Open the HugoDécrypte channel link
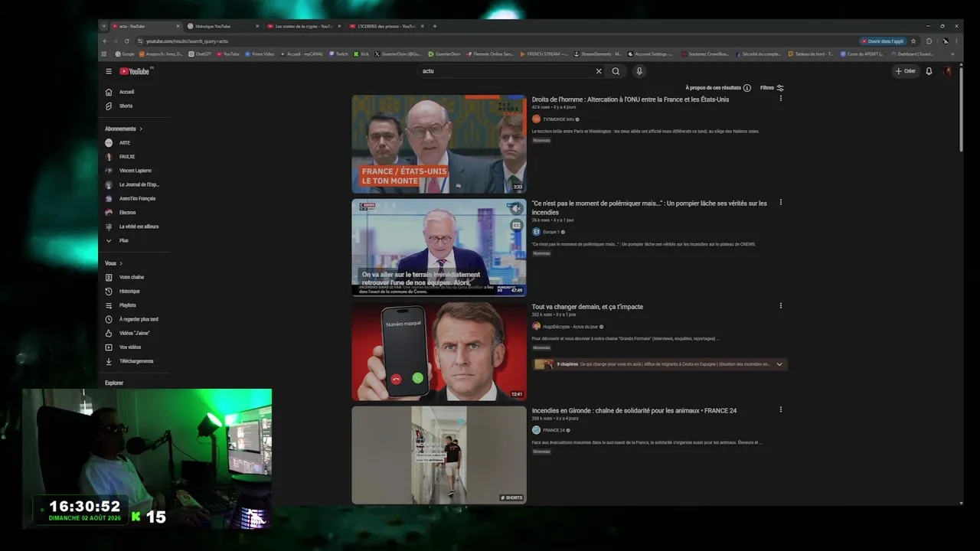The height and width of the screenshot is (551, 980). click(x=570, y=326)
